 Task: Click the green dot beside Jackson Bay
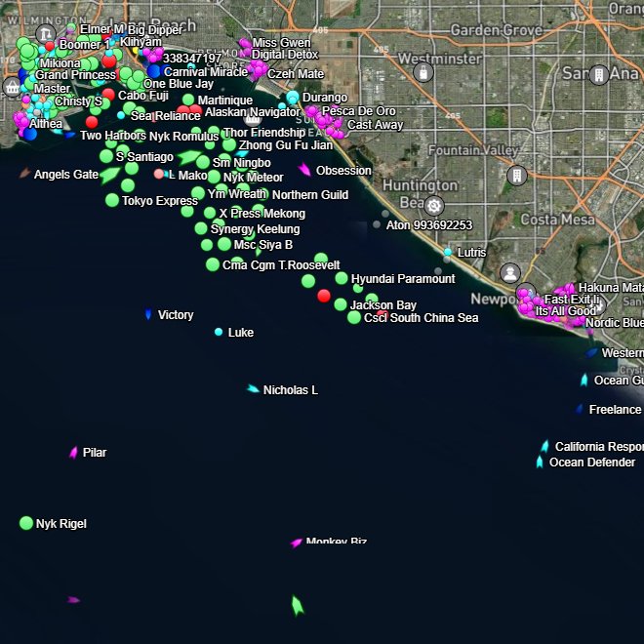click(341, 304)
